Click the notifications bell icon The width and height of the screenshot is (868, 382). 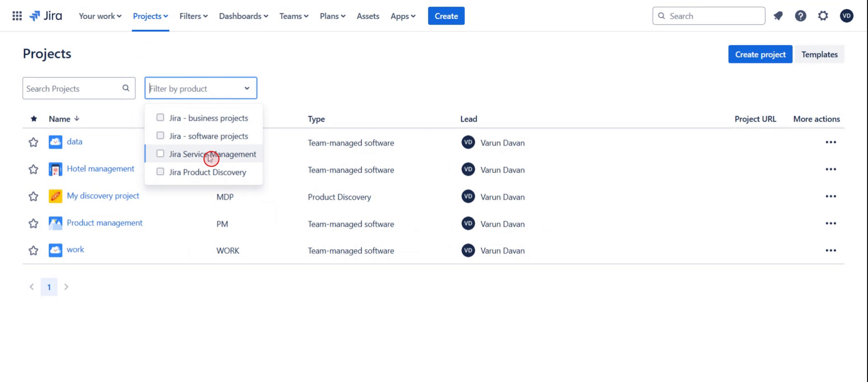click(778, 16)
